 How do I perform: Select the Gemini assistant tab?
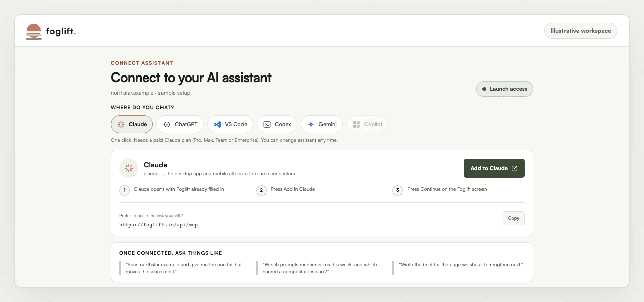[x=322, y=124]
